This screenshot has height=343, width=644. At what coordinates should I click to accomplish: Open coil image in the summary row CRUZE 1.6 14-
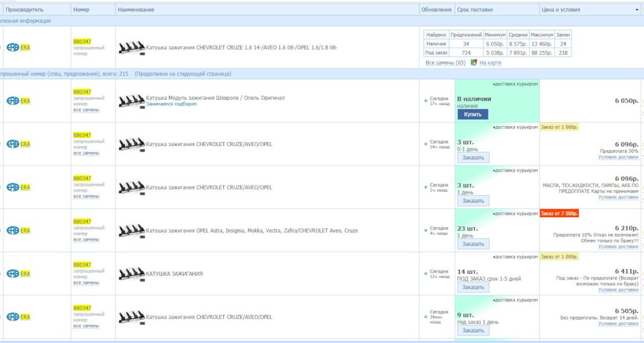(x=132, y=48)
